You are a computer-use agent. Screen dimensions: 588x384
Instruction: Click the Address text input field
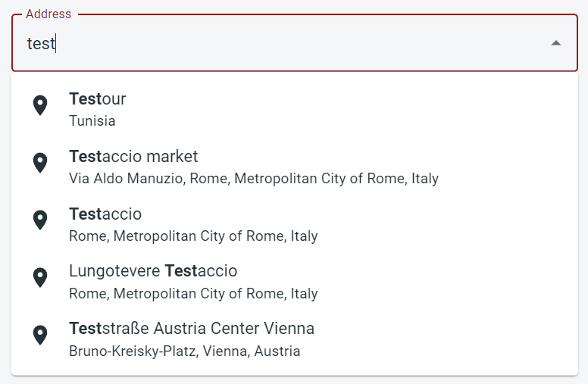click(288, 43)
